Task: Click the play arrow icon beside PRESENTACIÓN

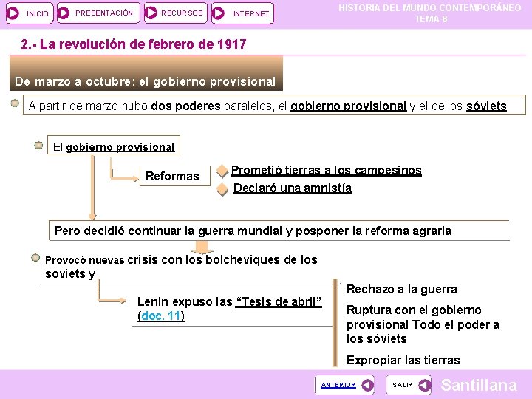Action: [x=64, y=13]
